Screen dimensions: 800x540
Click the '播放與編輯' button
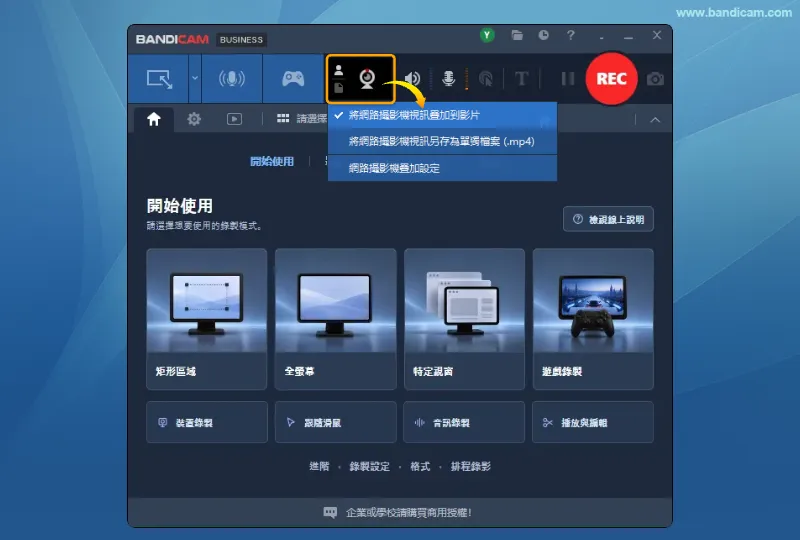pyautogui.click(x=593, y=422)
